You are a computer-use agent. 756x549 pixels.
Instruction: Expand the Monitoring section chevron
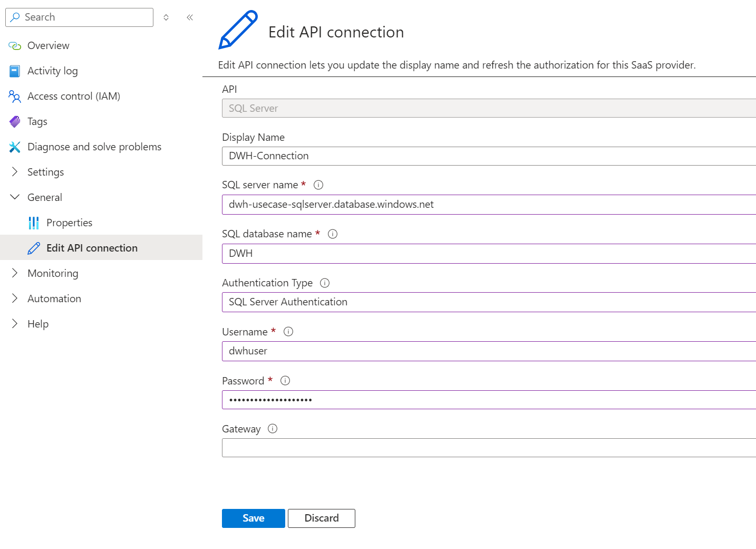(15, 273)
